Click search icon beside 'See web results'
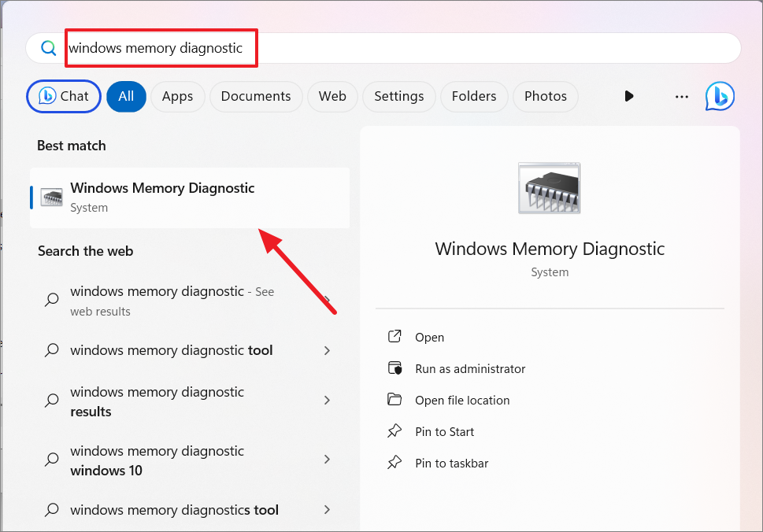 52,300
